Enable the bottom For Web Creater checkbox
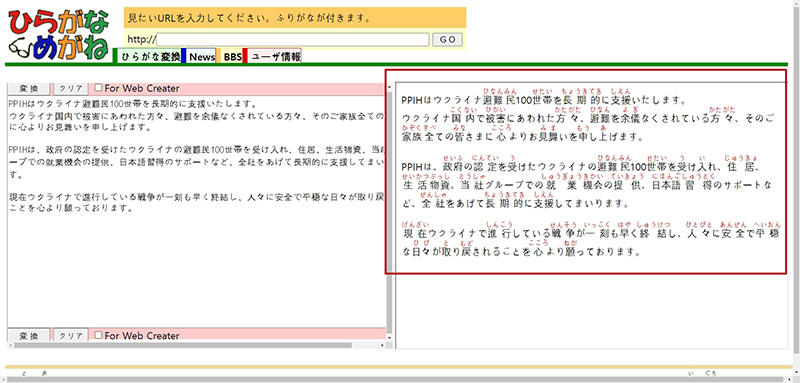Screen dimensions: 800x383 click(x=98, y=335)
